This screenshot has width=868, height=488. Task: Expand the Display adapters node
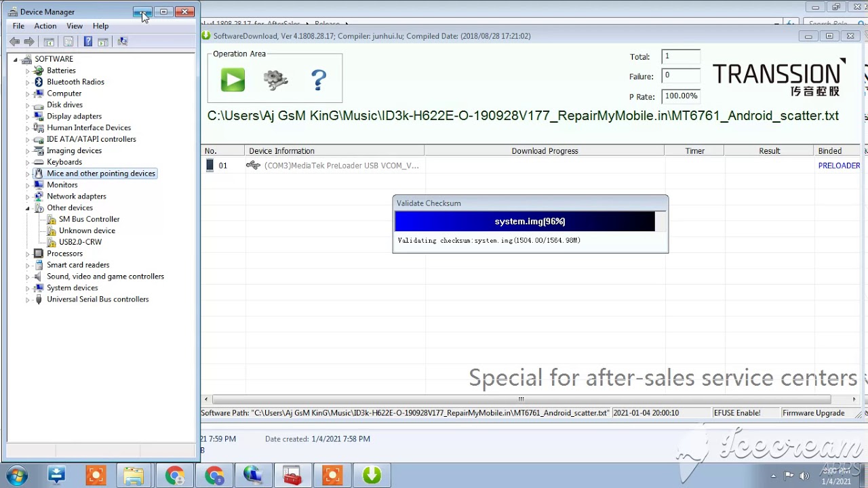point(28,117)
